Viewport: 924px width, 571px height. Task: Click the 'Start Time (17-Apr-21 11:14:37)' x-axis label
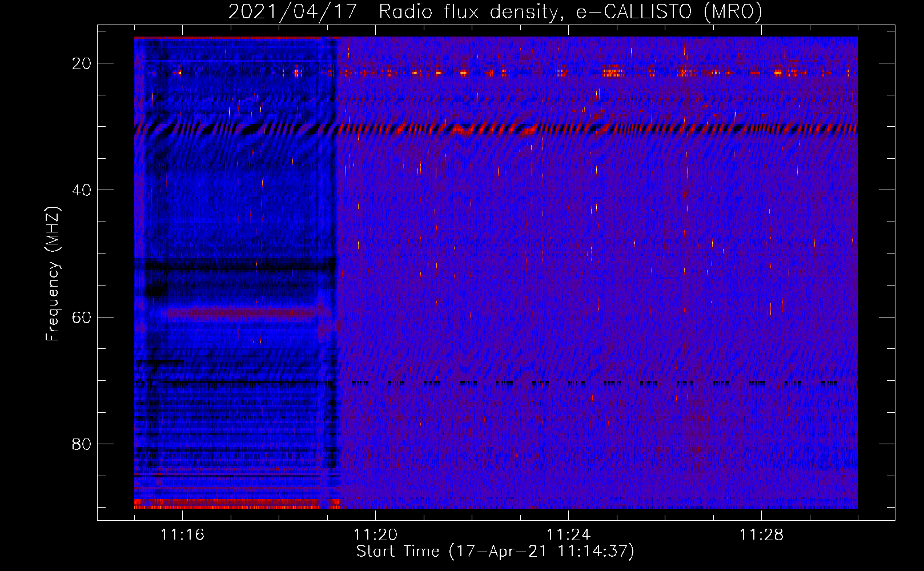495,552
